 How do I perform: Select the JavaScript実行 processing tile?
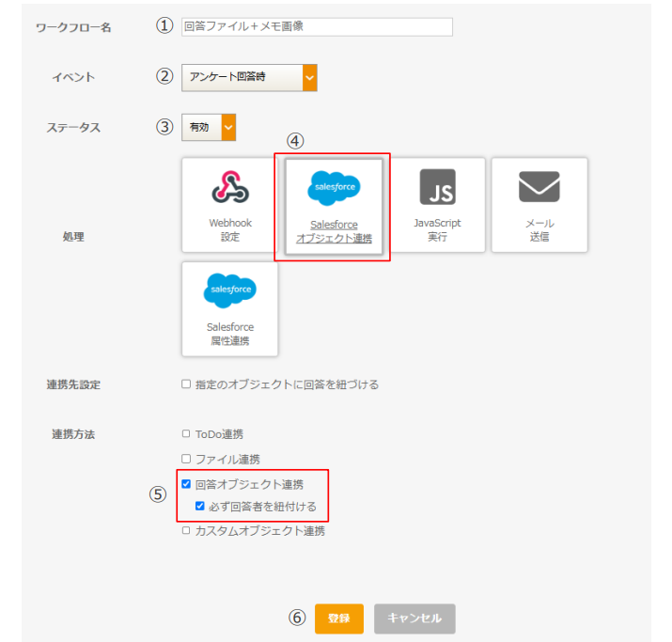pyautogui.click(x=437, y=205)
